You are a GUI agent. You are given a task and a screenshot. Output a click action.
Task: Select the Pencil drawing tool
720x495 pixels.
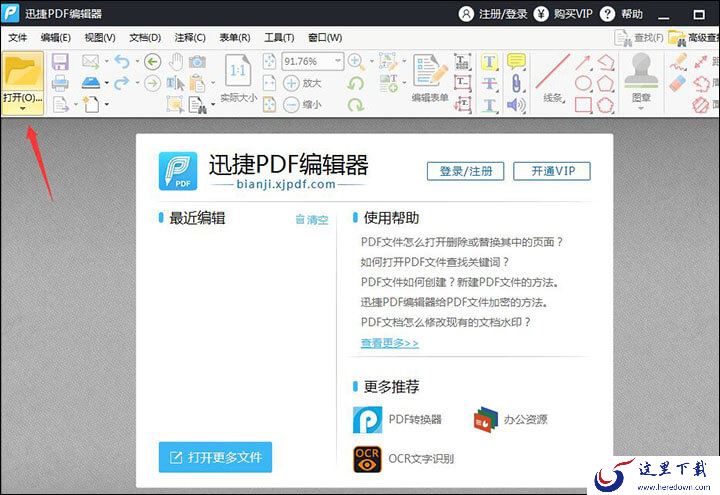(x=678, y=62)
